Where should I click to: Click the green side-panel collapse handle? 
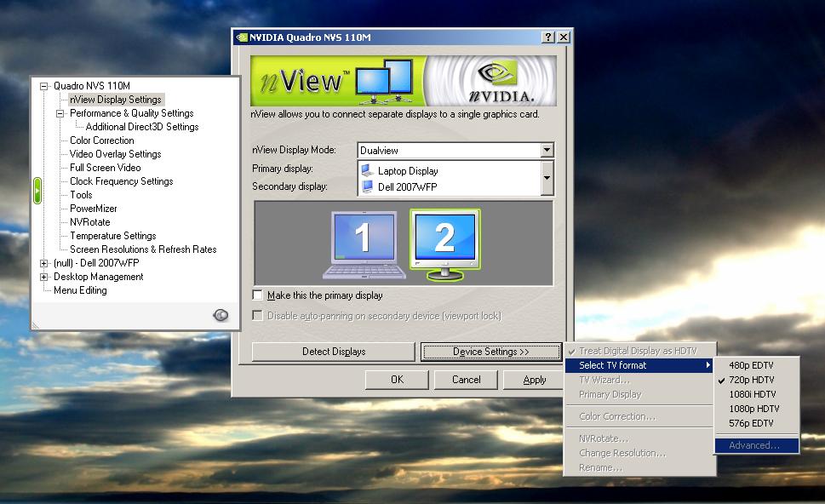click(x=37, y=191)
